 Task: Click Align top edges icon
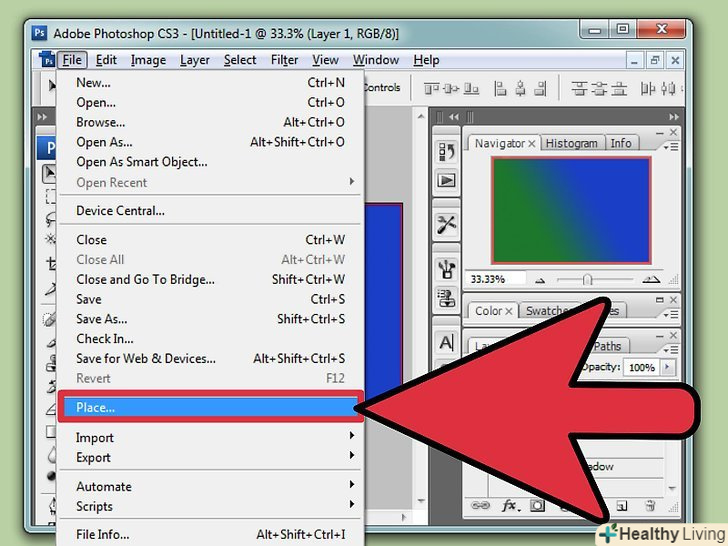coord(431,88)
